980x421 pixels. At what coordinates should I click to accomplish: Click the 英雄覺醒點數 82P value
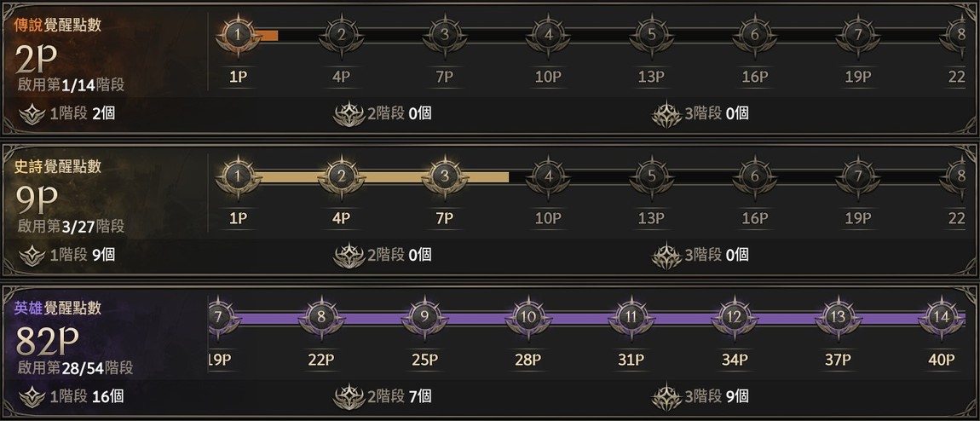(48, 342)
